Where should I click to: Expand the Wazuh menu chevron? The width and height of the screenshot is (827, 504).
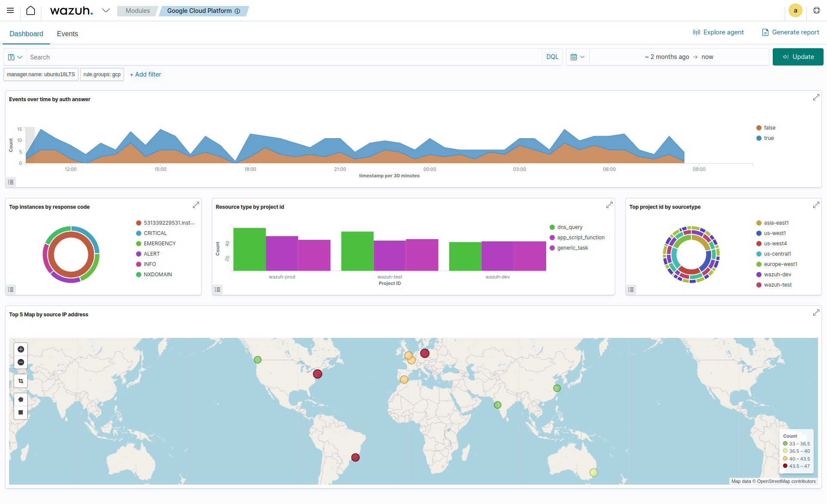coord(106,10)
